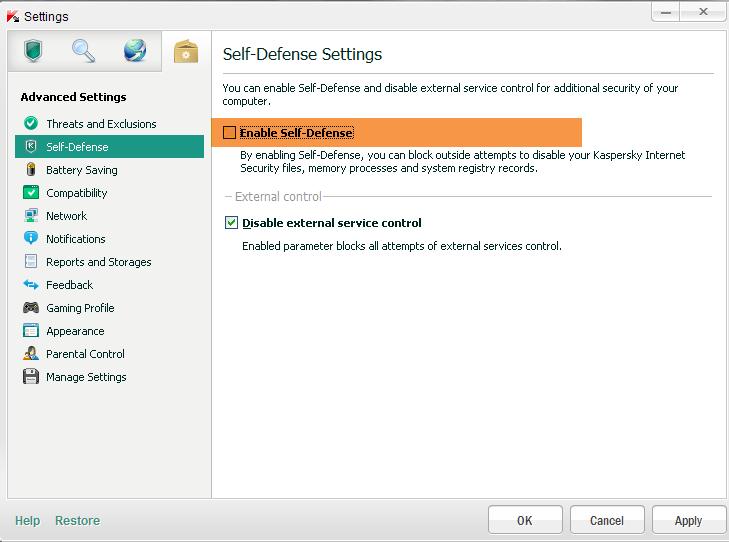Image resolution: width=729 pixels, height=542 pixels.
Task: Minimize the Settings window
Action: pos(666,12)
